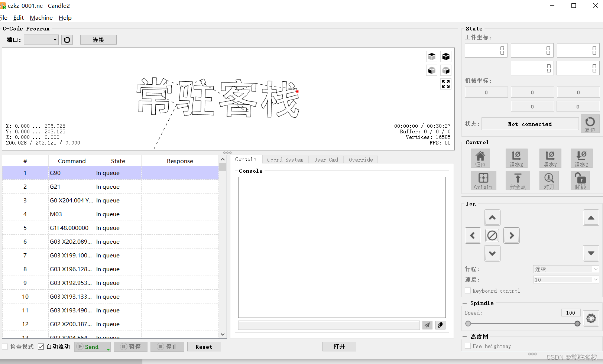Start tool probing with 对刀
603x364 pixels.
click(x=549, y=181)
